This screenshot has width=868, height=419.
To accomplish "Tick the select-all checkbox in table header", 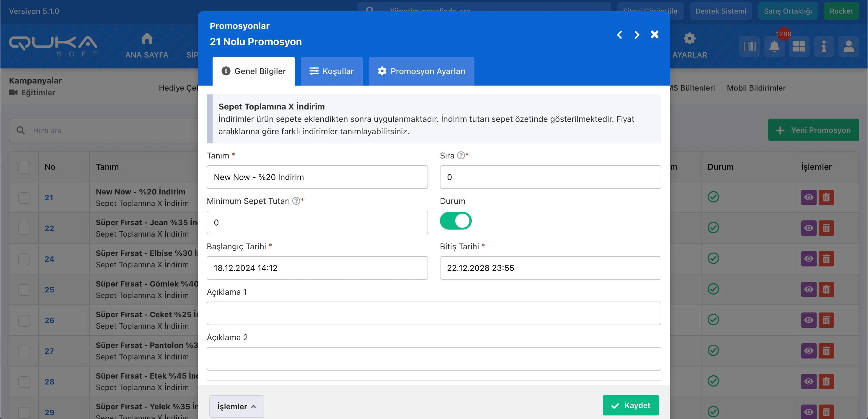I will pos(24,167).
